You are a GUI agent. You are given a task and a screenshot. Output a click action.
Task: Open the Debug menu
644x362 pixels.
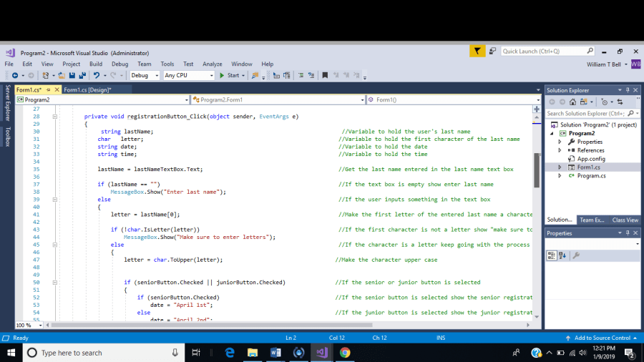click(119, 64)
